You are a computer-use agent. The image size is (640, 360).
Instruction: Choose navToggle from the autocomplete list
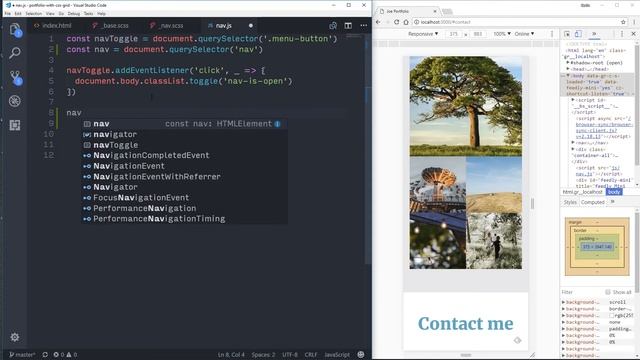[184, 145]
